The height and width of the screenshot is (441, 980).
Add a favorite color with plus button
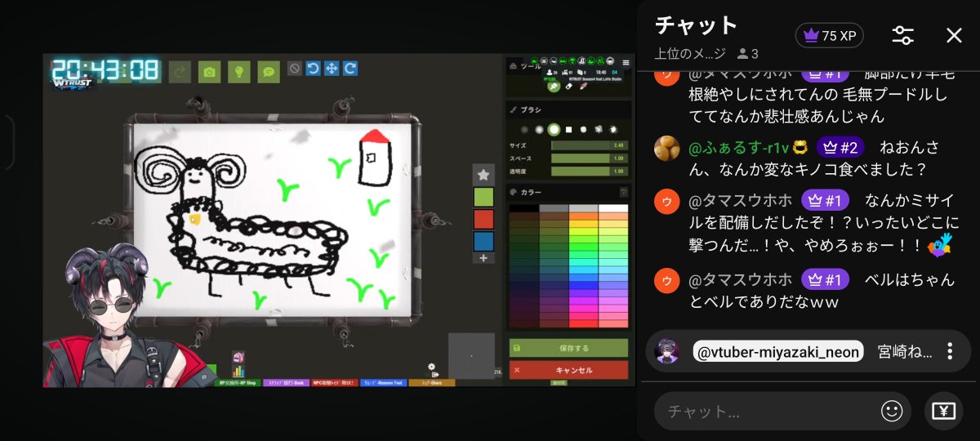tap(483, 258)
